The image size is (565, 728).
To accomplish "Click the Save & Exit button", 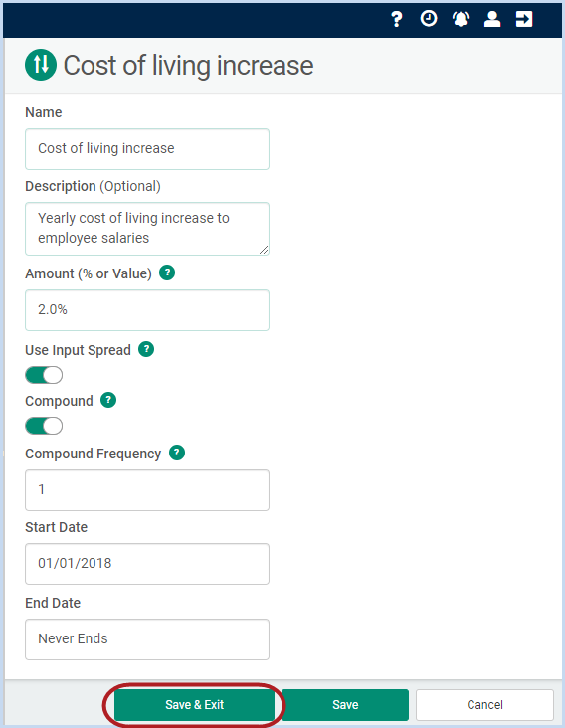I will coord(195,705).
